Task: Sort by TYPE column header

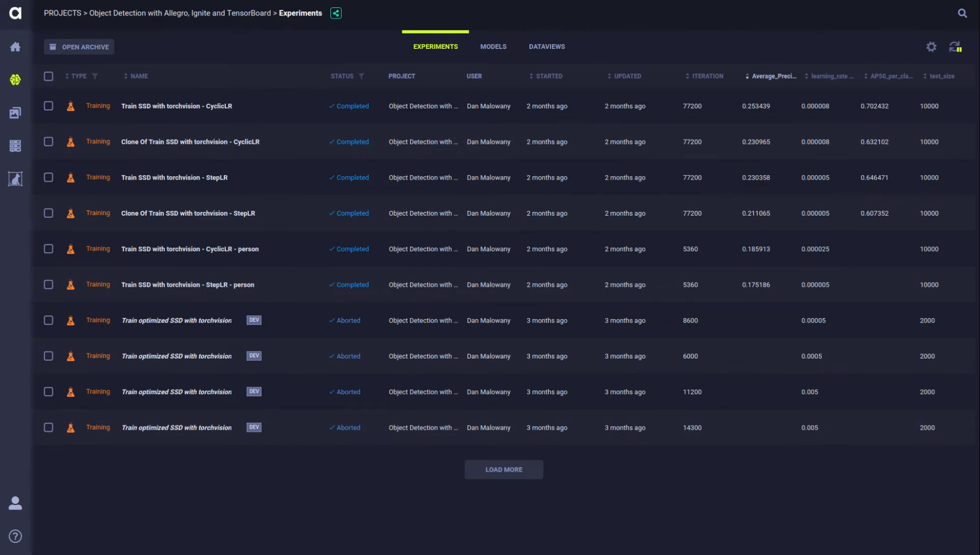Action: point(76,76)
